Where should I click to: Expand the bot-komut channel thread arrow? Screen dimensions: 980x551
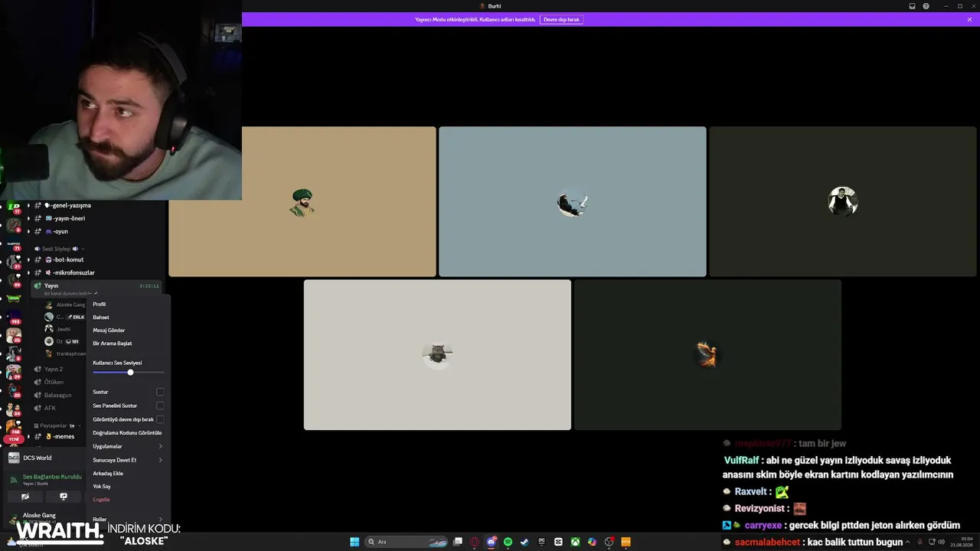tap(28, 259)
